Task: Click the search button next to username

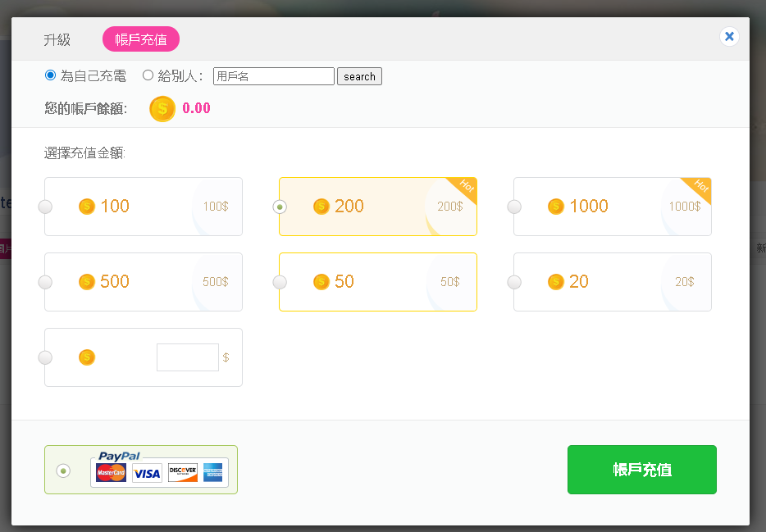Action: 359,76
